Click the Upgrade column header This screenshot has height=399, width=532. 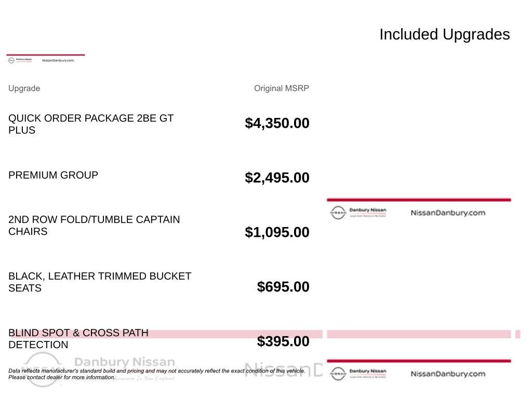[24, 88]
